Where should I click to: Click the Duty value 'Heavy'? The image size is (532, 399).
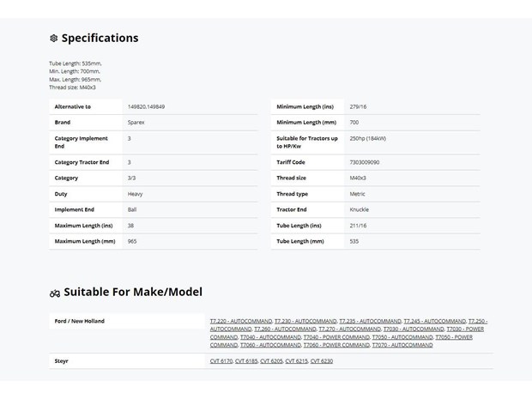coord(135,194)
